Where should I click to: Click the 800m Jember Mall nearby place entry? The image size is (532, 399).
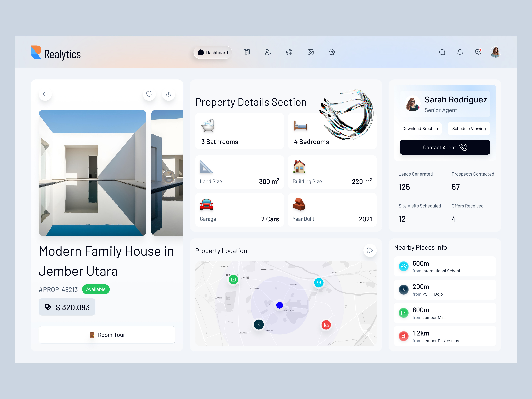click(x=444, y=313)
